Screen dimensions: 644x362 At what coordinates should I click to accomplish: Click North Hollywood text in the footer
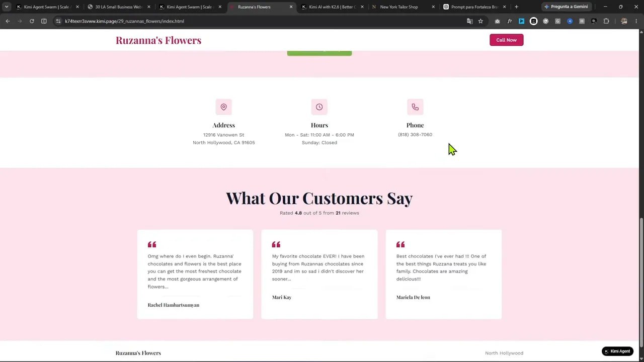click(504, 353)
